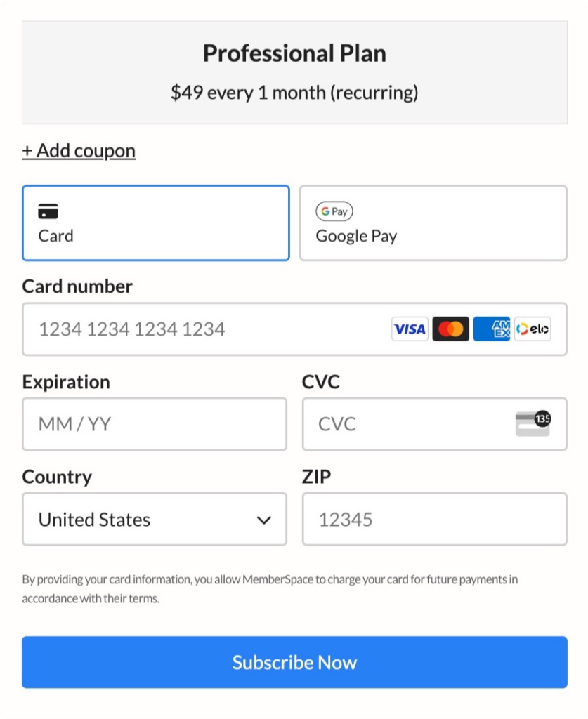Click the Professional Plan header banner
The image size is (588, 719).
(x=294, y=72)
